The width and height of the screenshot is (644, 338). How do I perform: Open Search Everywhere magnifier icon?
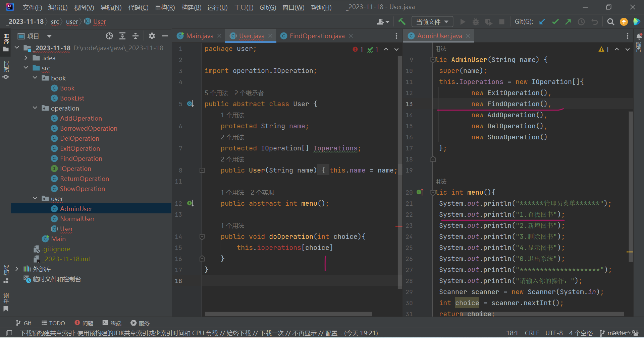tap(611, 22)
